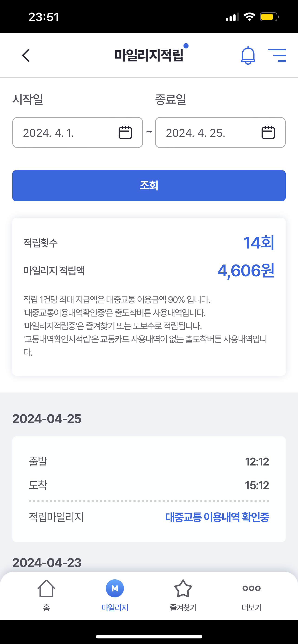Open the hamburger menu icon

click(277, 55)
